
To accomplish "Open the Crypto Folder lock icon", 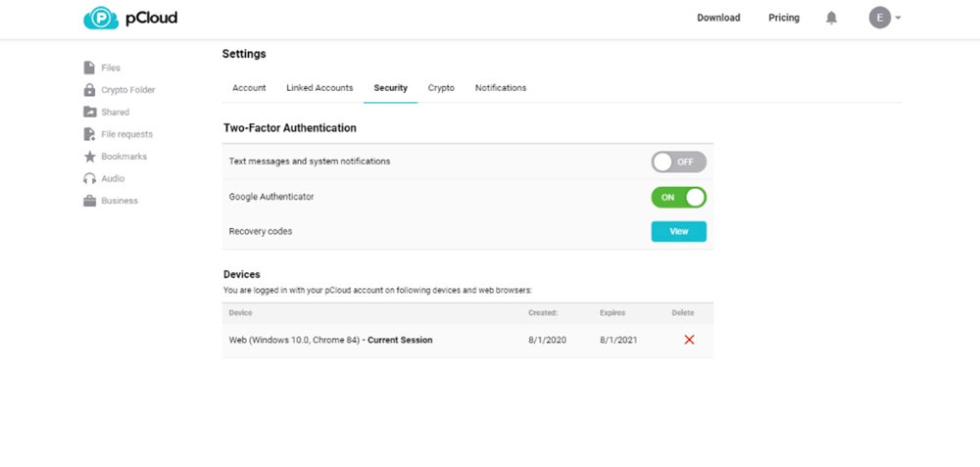I will click(x=90, y=90).
